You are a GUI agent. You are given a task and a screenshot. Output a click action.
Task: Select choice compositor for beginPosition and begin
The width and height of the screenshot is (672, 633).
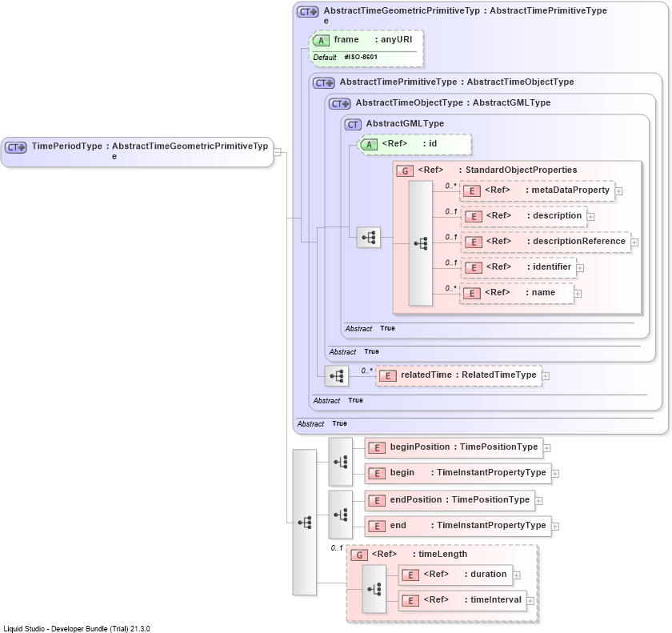[x=341, y=462]
